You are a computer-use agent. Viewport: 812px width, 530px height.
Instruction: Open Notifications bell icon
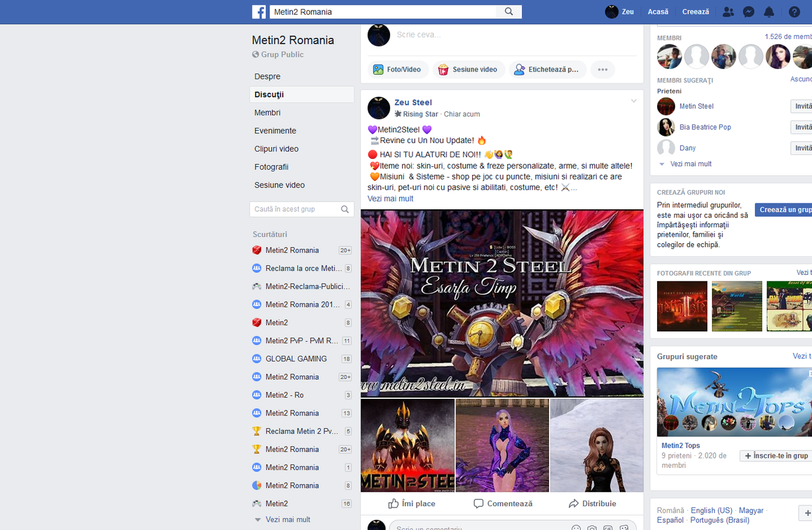pyautogui.click(x=769, y=12)
